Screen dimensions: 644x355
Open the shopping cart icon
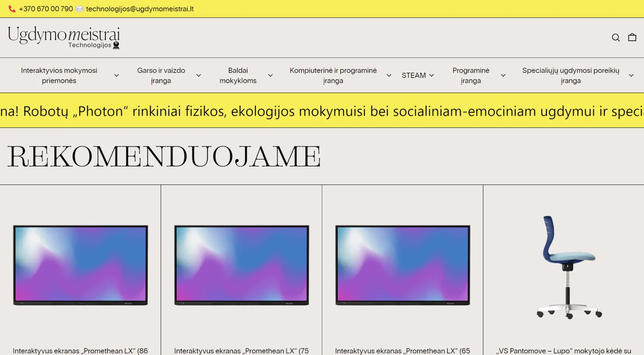[632, 37]
